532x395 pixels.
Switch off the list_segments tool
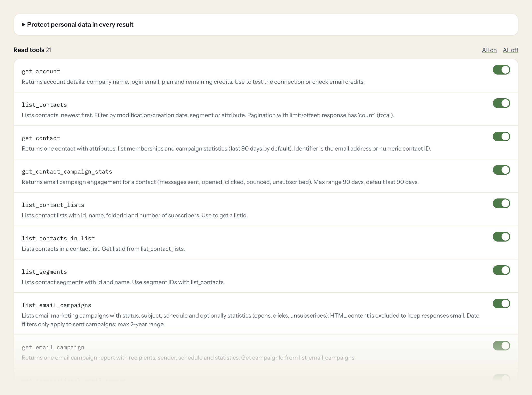click(x=501, y=270)
